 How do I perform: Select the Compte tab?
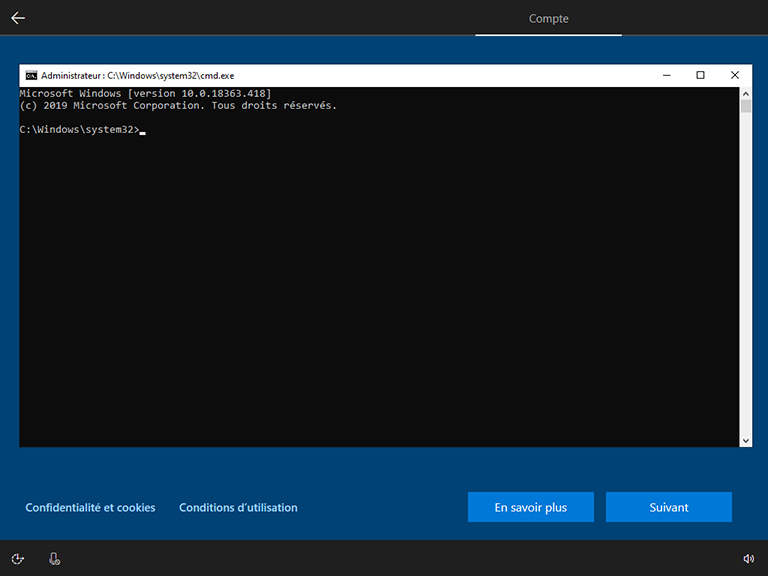(548, 18)
